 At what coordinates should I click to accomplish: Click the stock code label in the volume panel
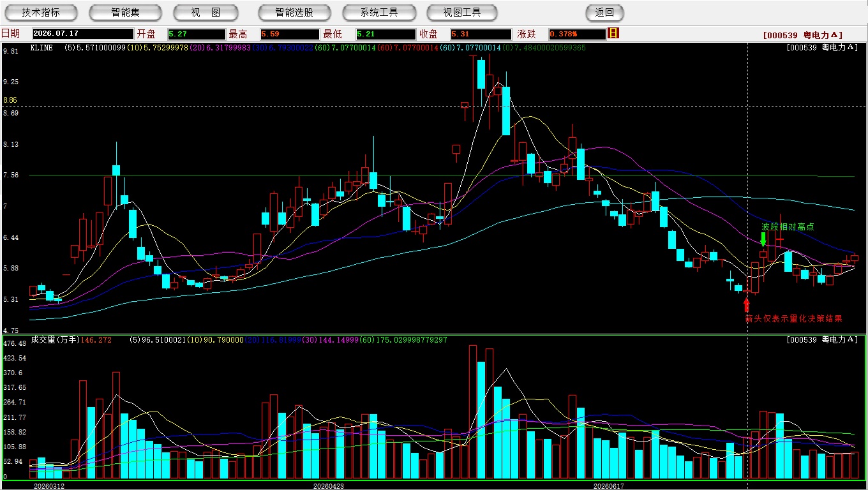823,340
